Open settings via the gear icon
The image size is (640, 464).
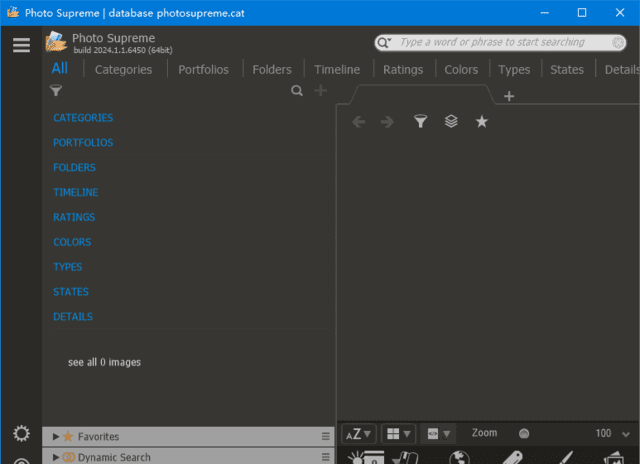pyautogui.click(x=21, y=433)
